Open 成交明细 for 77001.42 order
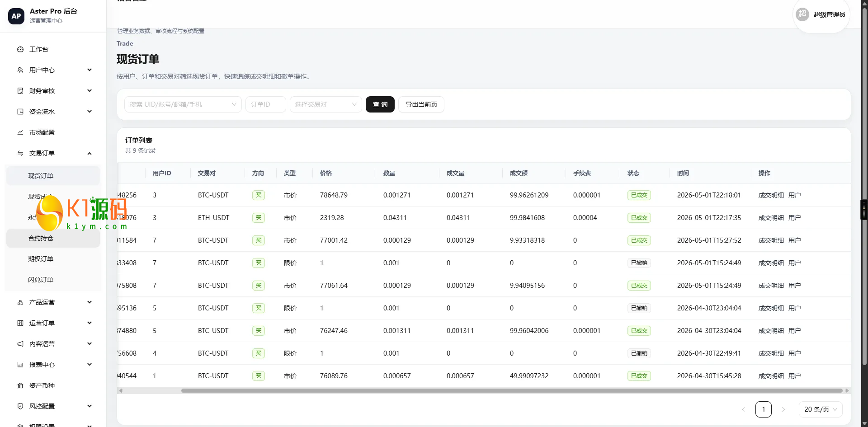Viewport: 868px width, 427px height. [771, 240]
